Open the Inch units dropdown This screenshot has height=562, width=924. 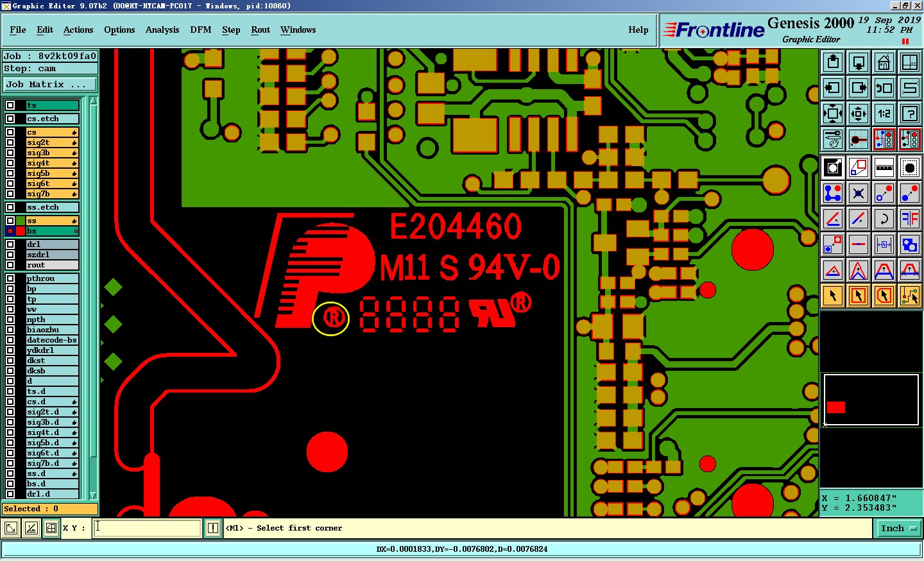click(898, 529)
